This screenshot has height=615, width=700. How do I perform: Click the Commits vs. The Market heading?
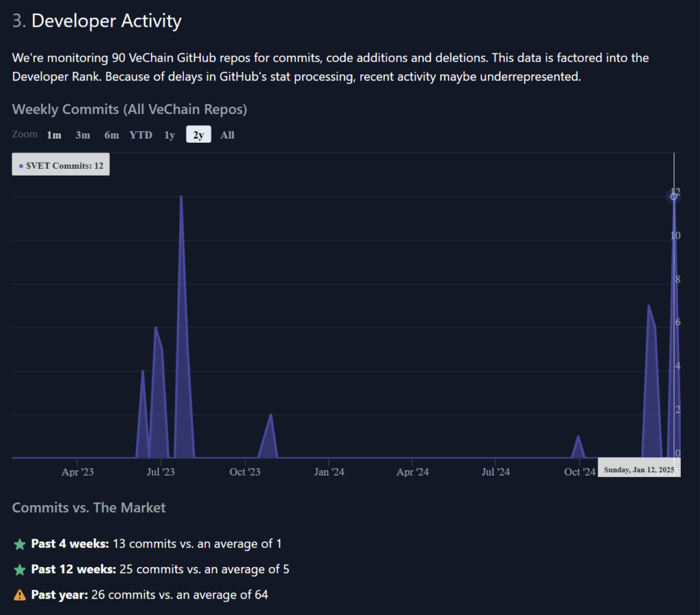point(89,508)
